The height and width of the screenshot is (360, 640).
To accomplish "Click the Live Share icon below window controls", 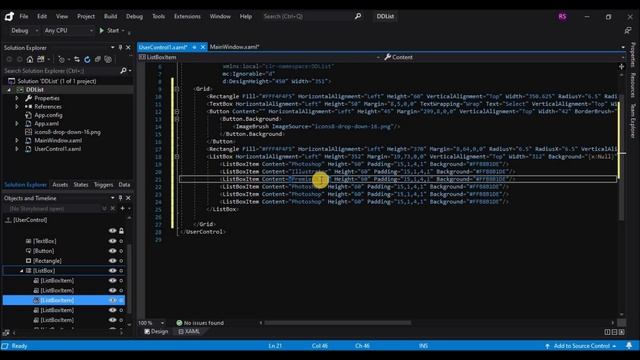I will 628,31.
